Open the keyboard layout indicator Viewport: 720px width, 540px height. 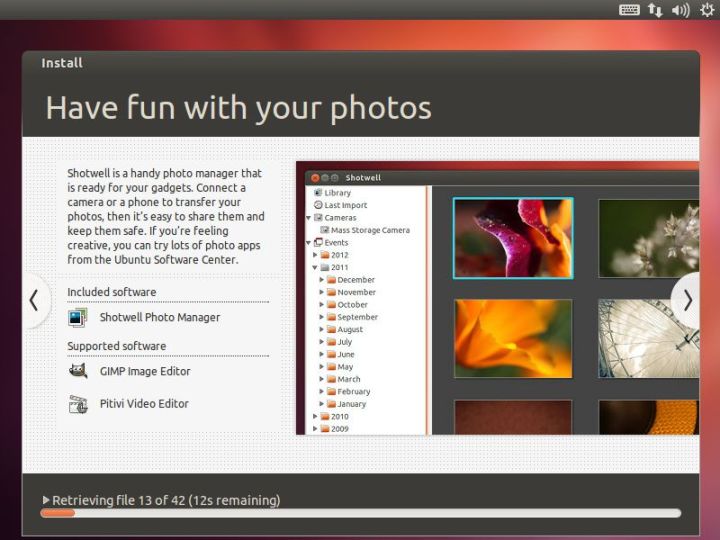tap(629, 10)
